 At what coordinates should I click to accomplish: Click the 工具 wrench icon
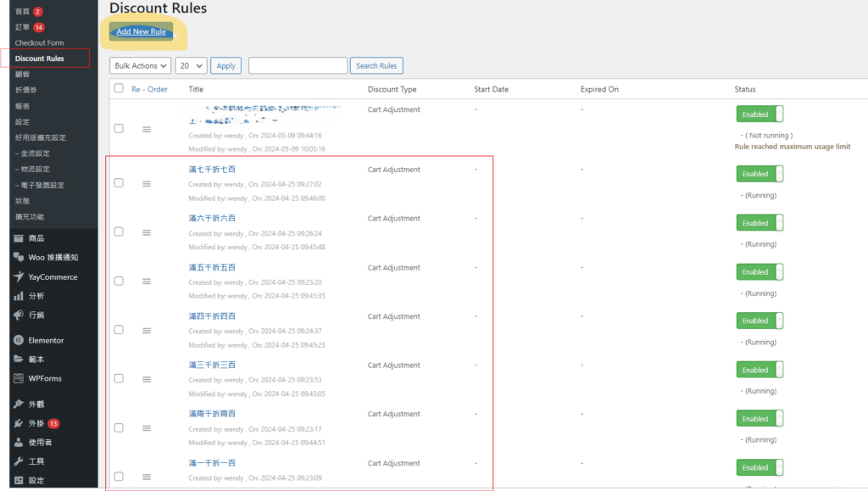(19, 461)
